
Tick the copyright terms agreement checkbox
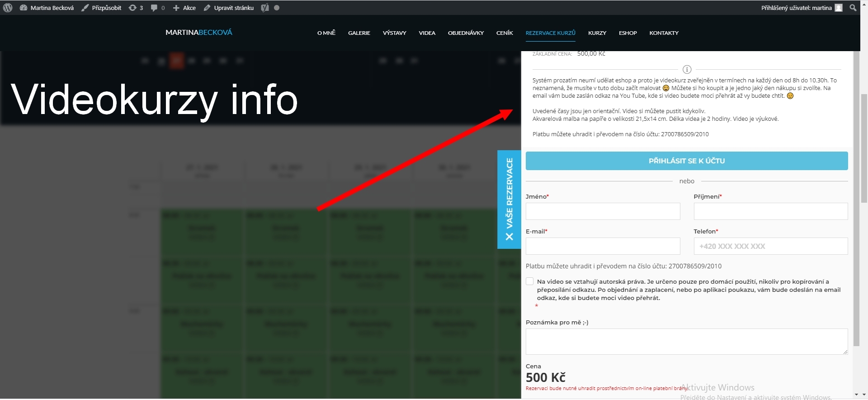[x=529, y=281]
